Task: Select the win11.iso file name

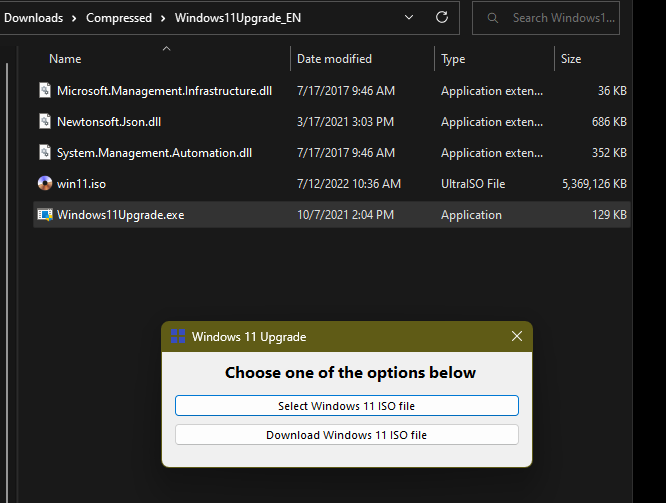Action: coord(81,184)
